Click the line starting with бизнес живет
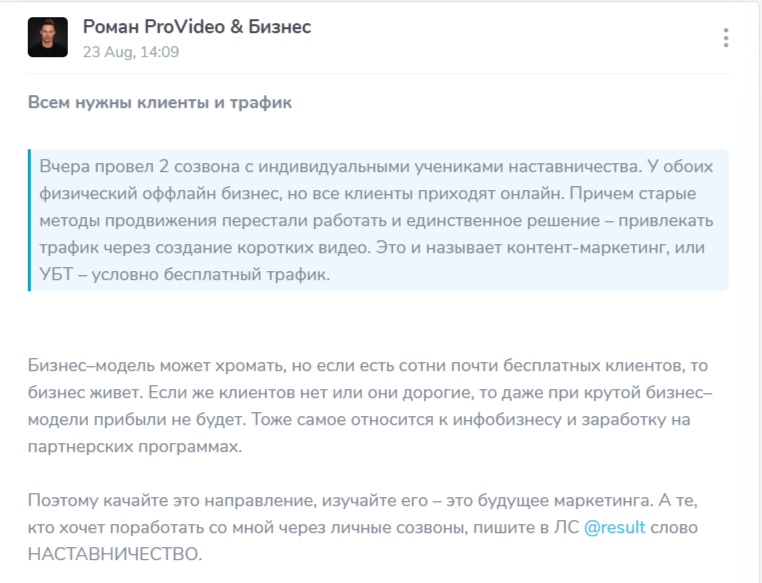The height and width of the screenshot is (583, 762). tap(370, 392)
